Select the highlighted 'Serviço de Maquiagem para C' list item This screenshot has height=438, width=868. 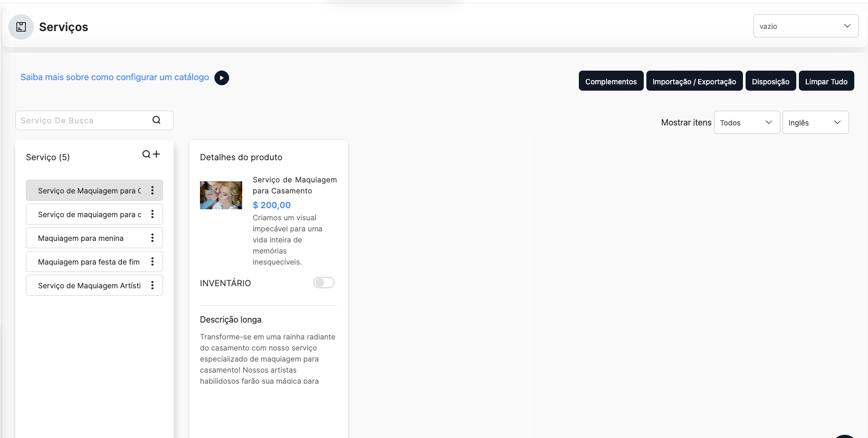click(x=94, y=190)
